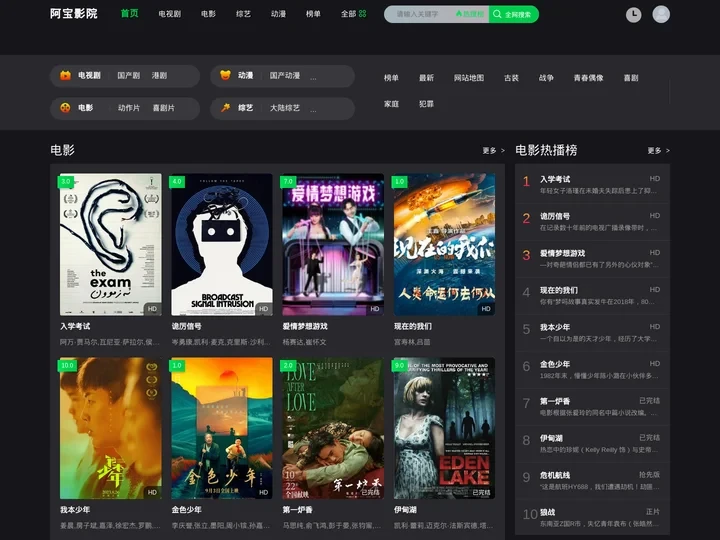This screenshot has height=540, width=720.
Task: Expand more 动漫 subcategories ellipsis
Action: [x=313, y=77]
